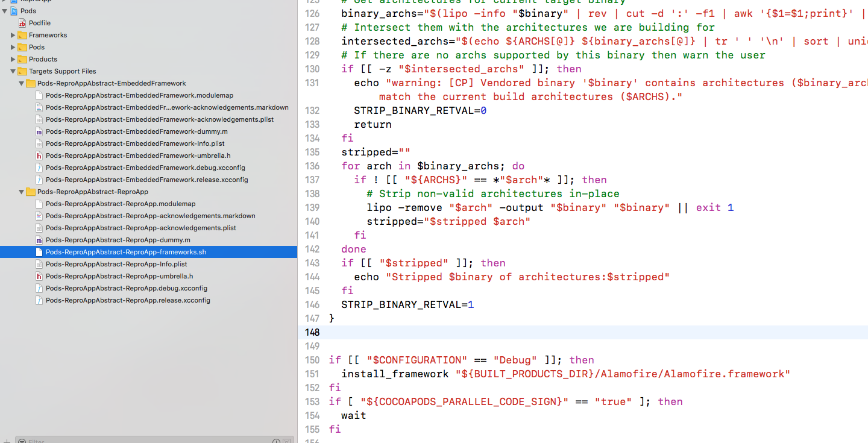Click 'exit 1' on line 139
The height and width of the screenshot is (443, 868).
(x=715, y=207)
